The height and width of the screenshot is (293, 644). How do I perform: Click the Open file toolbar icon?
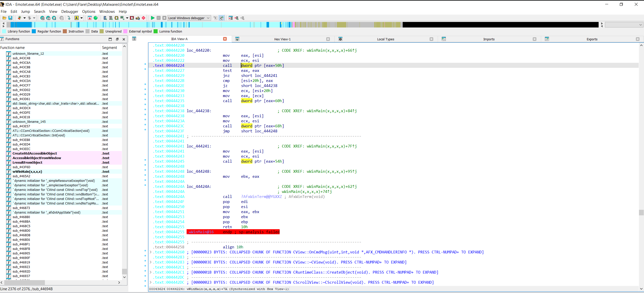tap(4, 18)
